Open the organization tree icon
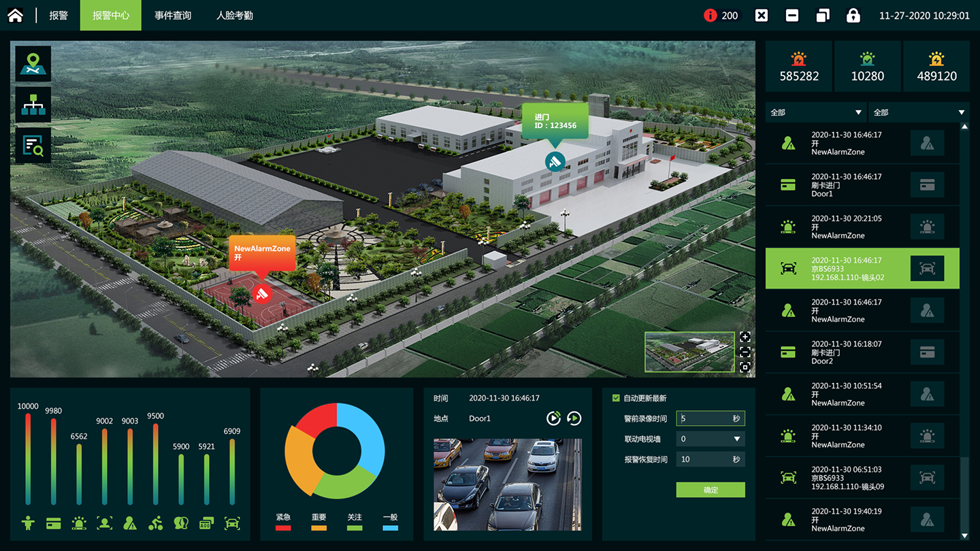This screenshot has width=980, height=551. 33,105
